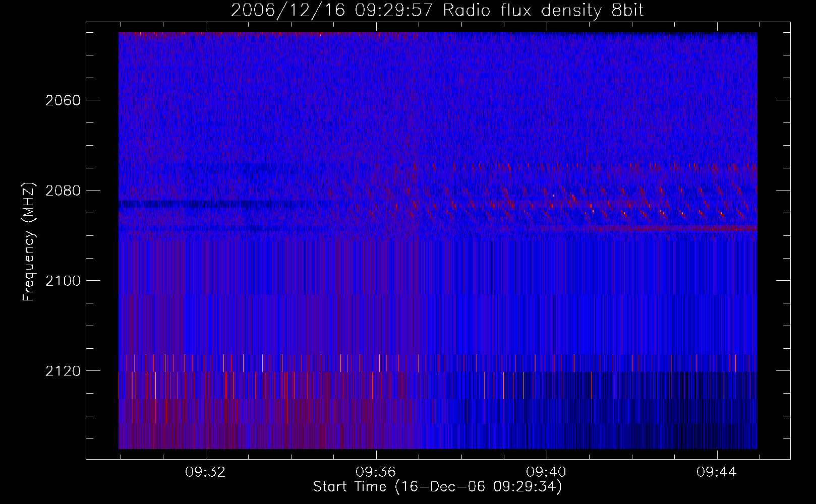Click the "Start Time (16-Dec-06 09:29:34)" axis label
Viewport: 816px width, 504px height.
(437, 487)
